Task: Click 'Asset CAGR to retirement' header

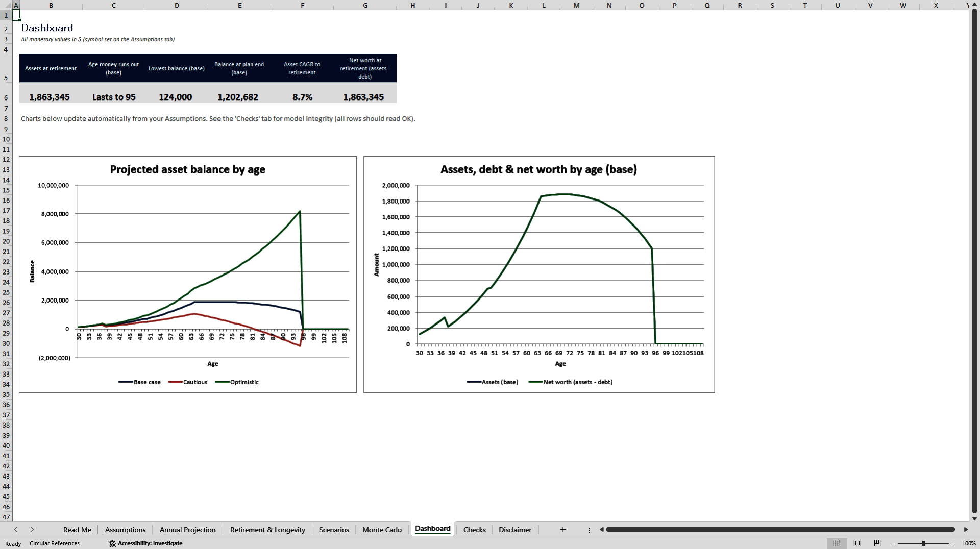Action: tap(302, 68)
